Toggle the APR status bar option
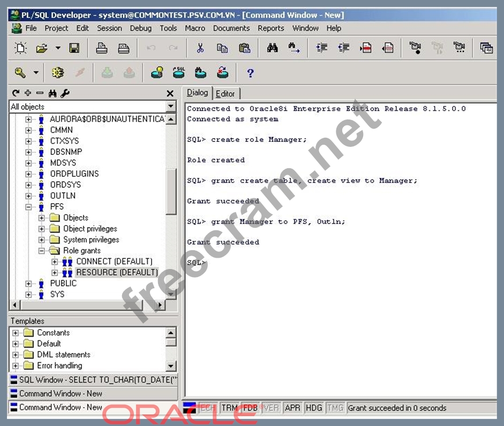 (292, 408)
